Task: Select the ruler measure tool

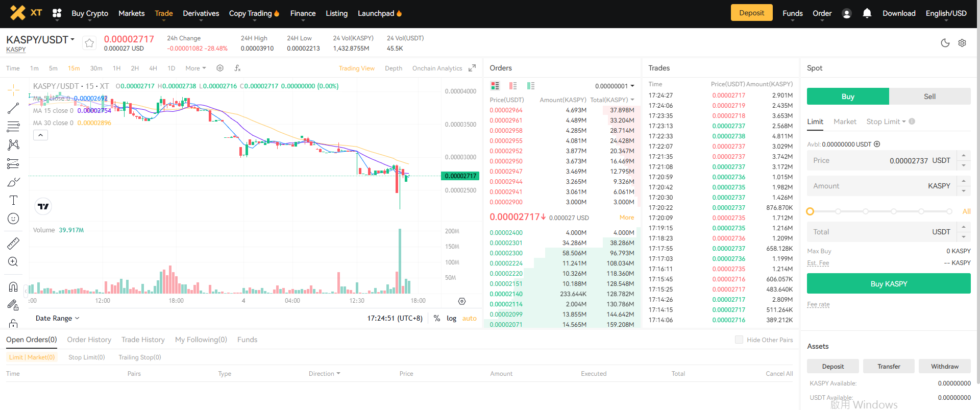Action: click(x=14, y=244)
